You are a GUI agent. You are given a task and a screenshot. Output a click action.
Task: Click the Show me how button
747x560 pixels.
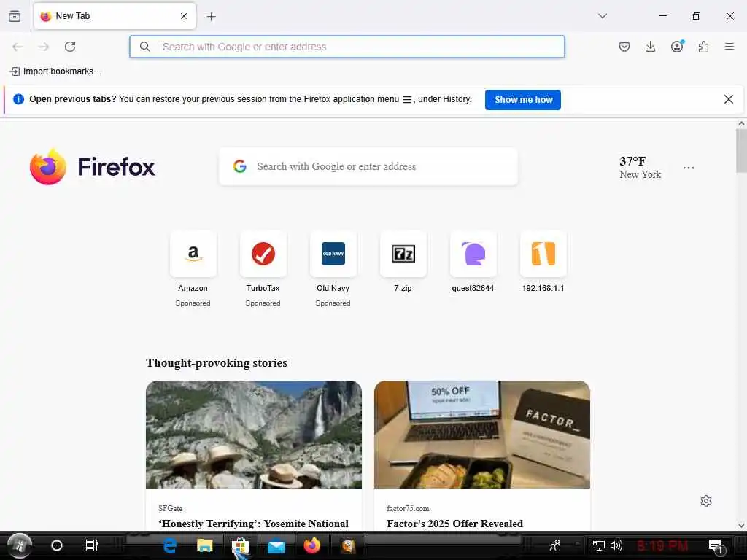click(x=522, y=99)
